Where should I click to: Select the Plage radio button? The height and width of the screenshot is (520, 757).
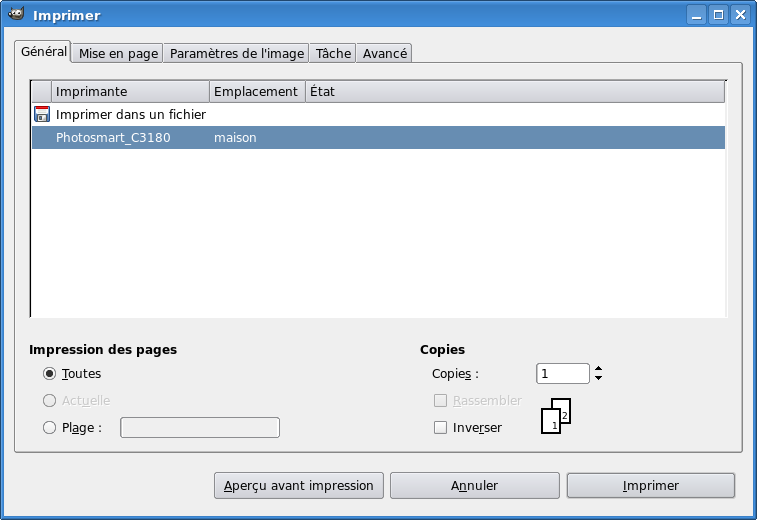pos(49,428)
